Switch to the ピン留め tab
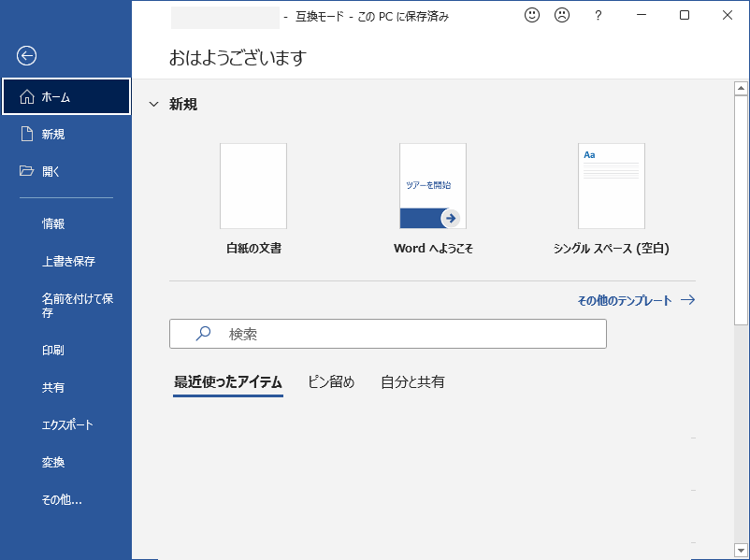 tap(331, 382)
